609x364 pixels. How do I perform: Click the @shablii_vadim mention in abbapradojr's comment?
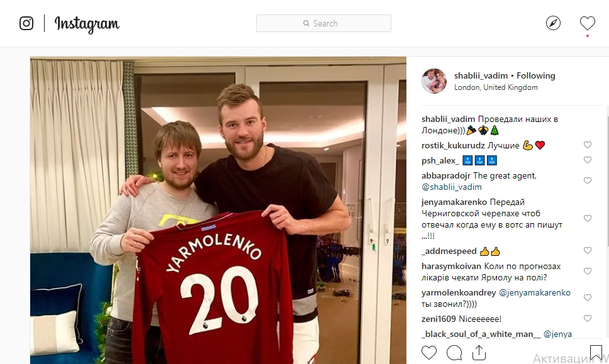point(451,187)
